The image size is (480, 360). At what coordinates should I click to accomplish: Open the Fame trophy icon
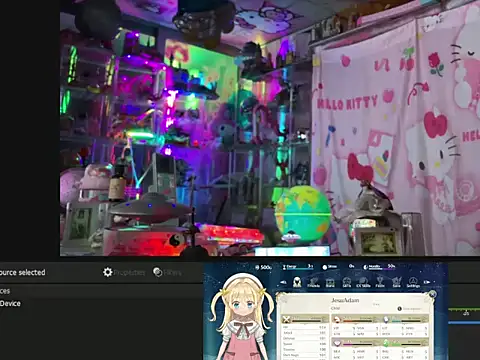tap(380, 283)
